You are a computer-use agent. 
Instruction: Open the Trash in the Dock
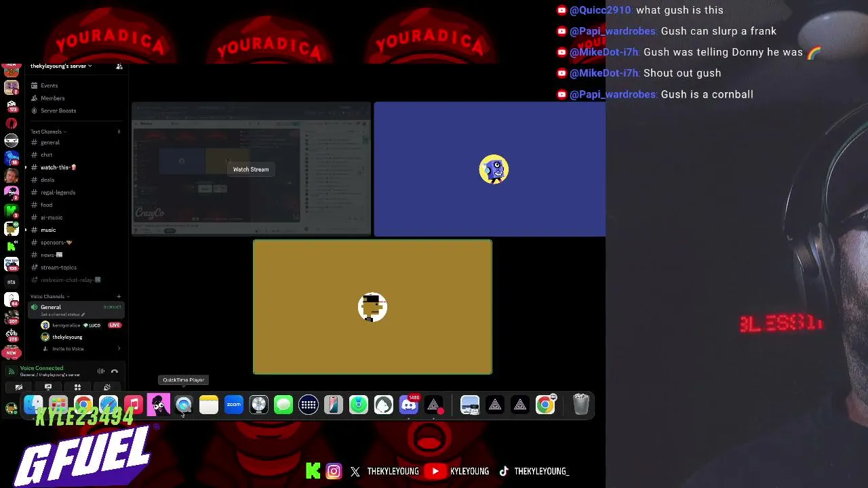(581, 405)
